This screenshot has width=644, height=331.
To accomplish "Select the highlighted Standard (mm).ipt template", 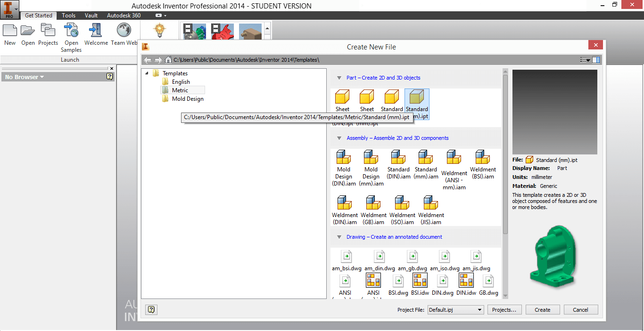I will click(417, 104).
